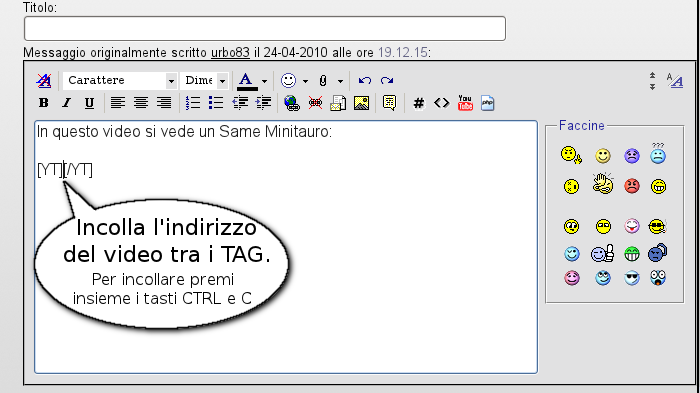Image resolution: width=700 pixels, height=393 pixels.
Task: Open text color picker arrow
Action: click(x=264, y=81)
